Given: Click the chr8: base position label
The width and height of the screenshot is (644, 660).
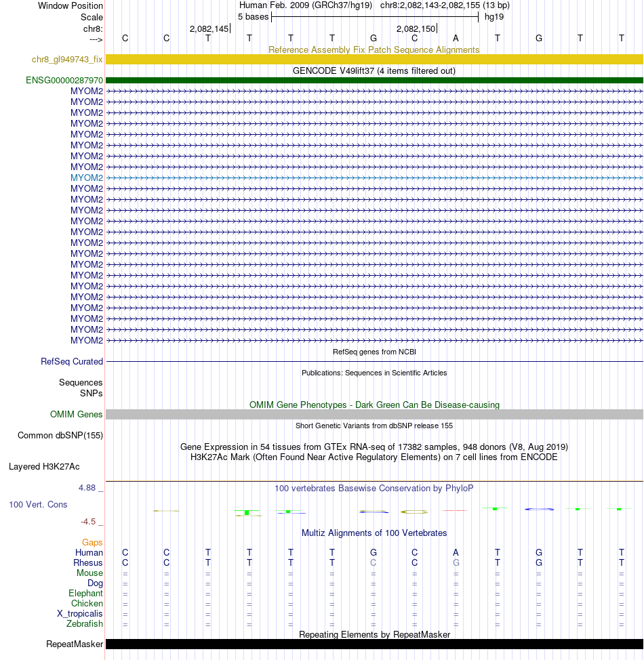Looking at the screenshot, I should click(93, 28).
